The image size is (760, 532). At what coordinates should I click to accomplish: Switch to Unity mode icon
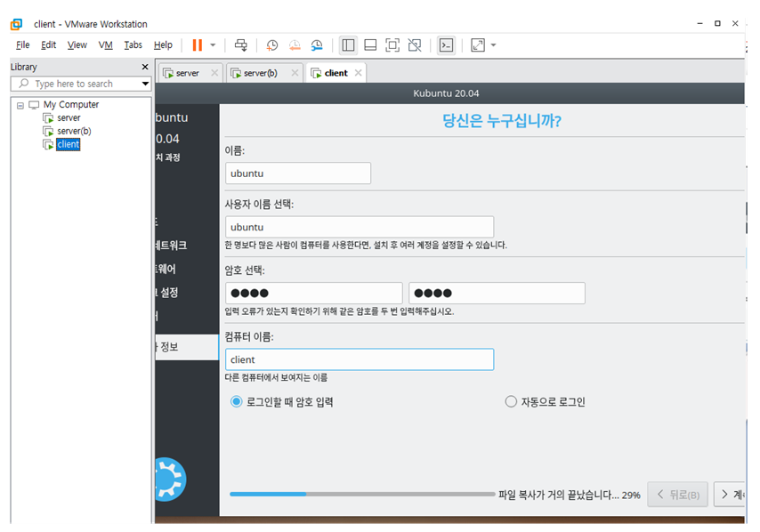click(415, 45)
